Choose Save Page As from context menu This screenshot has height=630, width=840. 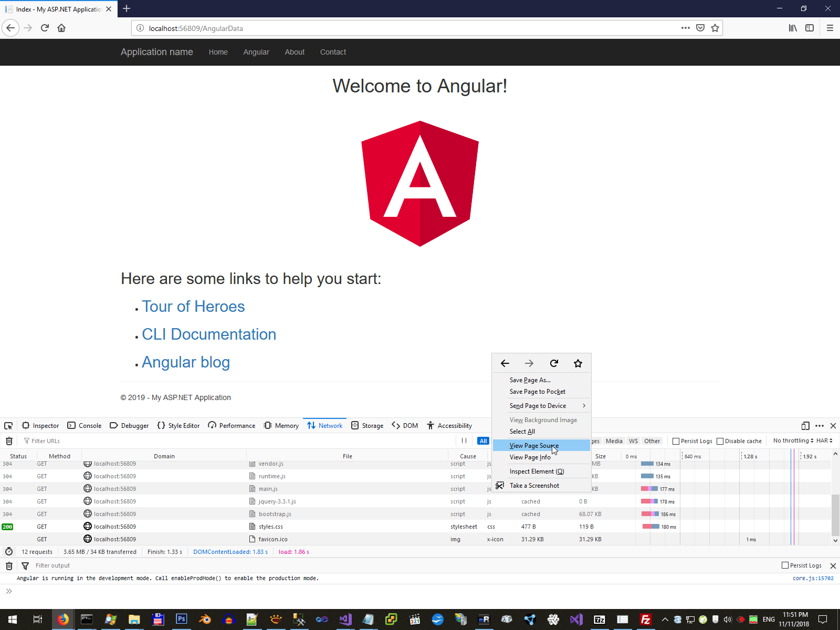tap(541, 380)
